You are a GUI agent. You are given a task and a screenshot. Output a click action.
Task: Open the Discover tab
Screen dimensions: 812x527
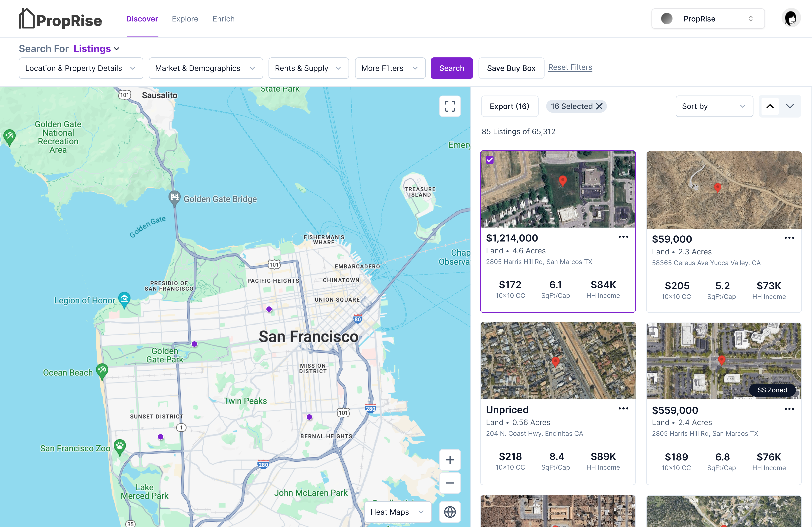click(142, 19)
